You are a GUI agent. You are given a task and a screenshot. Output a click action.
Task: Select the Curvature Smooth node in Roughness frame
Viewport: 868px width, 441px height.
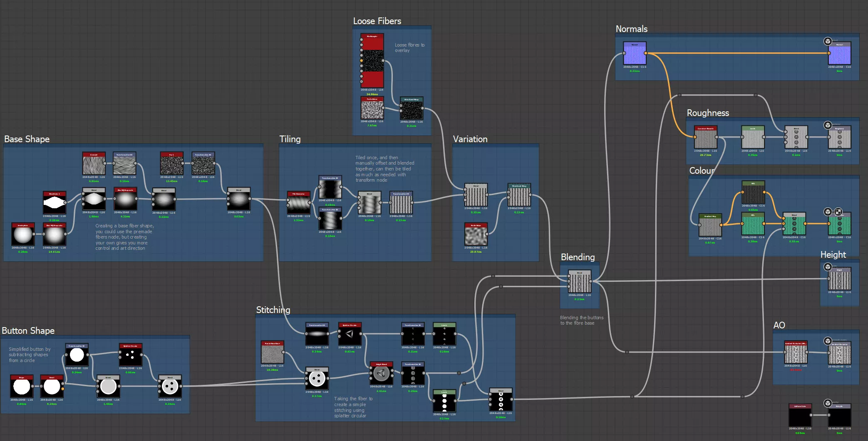[705, 138]
